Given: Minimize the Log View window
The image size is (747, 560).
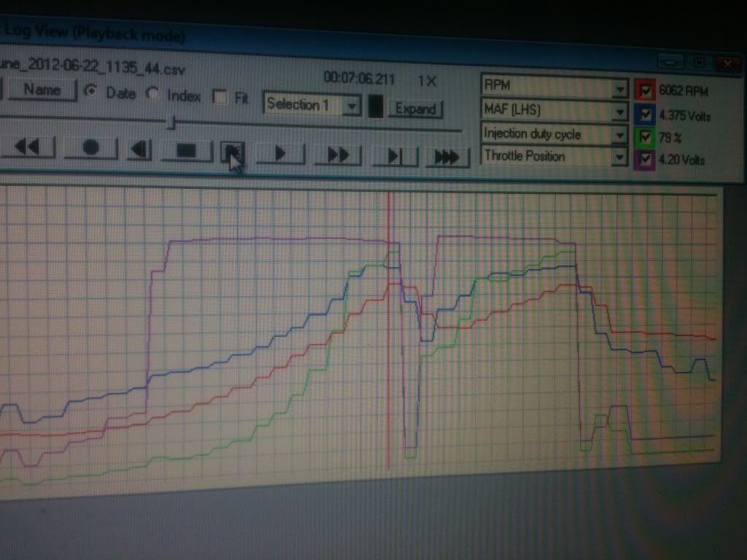Looking at the screenshot, I should 670,62.
